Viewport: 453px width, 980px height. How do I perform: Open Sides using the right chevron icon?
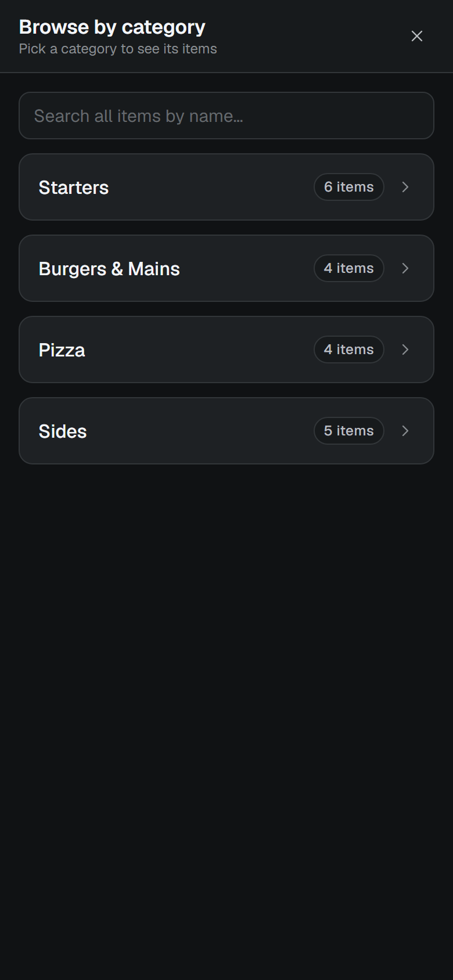click(405, 431)
